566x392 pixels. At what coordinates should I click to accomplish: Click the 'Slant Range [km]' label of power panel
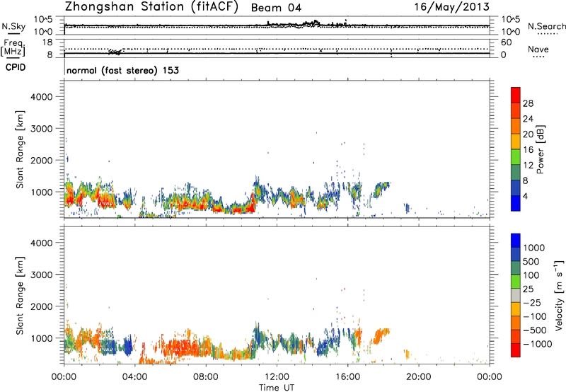click(x=20, y=149)
